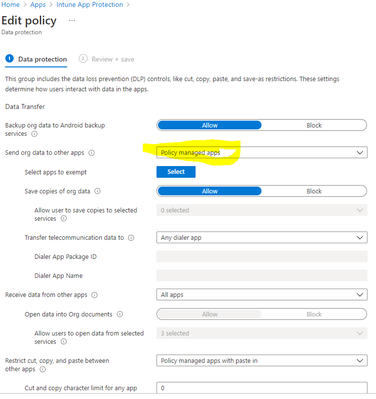
Task: Expand Send org data to other apps dropdown
Action: click(x=262, y=153)
